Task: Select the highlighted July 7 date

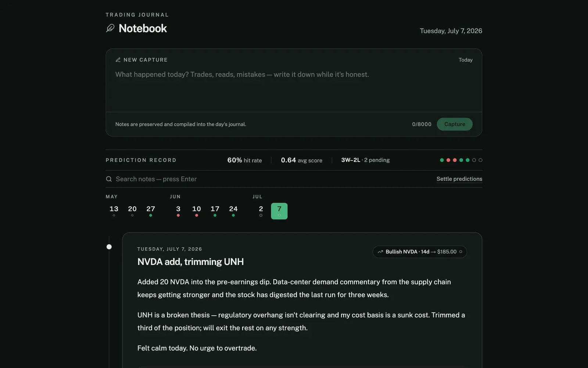Action: tap(279, 211)
